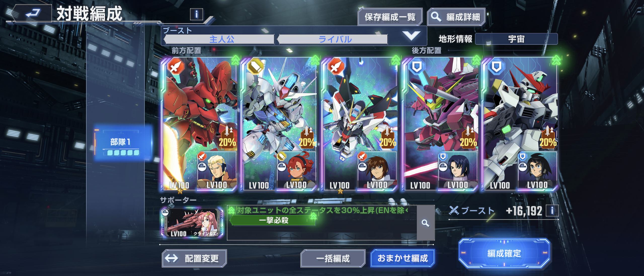This screenshot has height=276, width=644.
Task: Open the info icon next to the title
Action: 197,14
